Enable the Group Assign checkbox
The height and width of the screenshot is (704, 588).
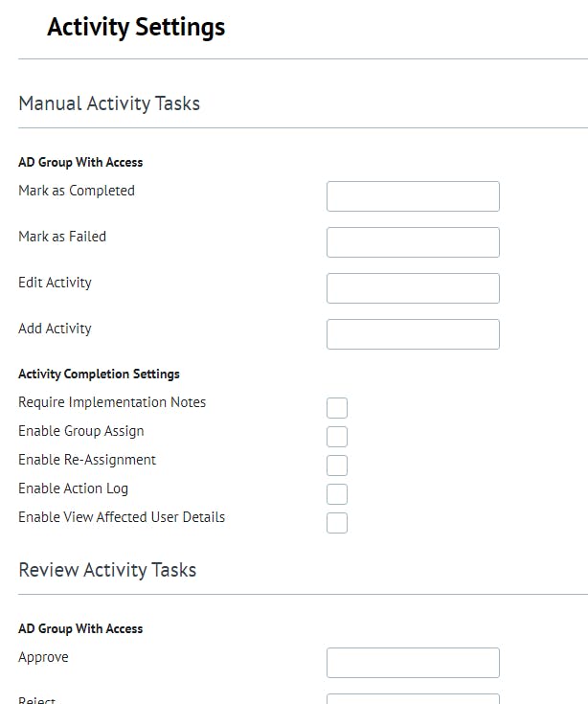click(x=337, y=437)
